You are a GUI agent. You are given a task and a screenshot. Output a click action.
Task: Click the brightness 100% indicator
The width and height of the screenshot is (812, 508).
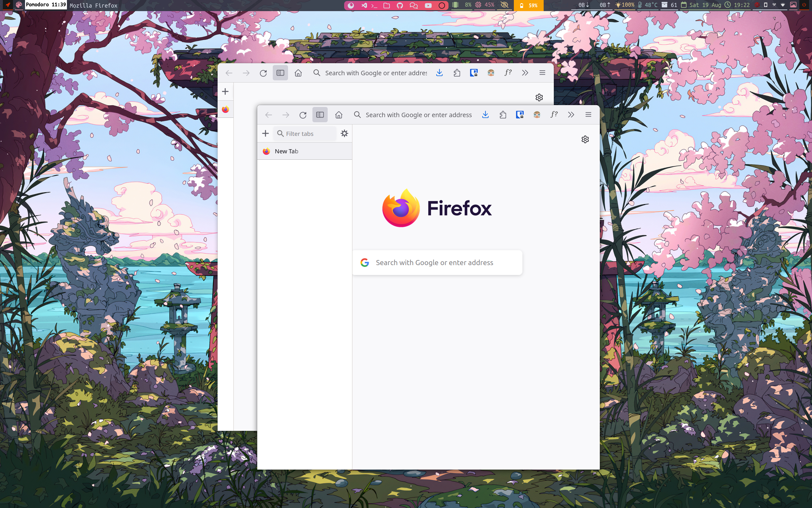point(625,5)
